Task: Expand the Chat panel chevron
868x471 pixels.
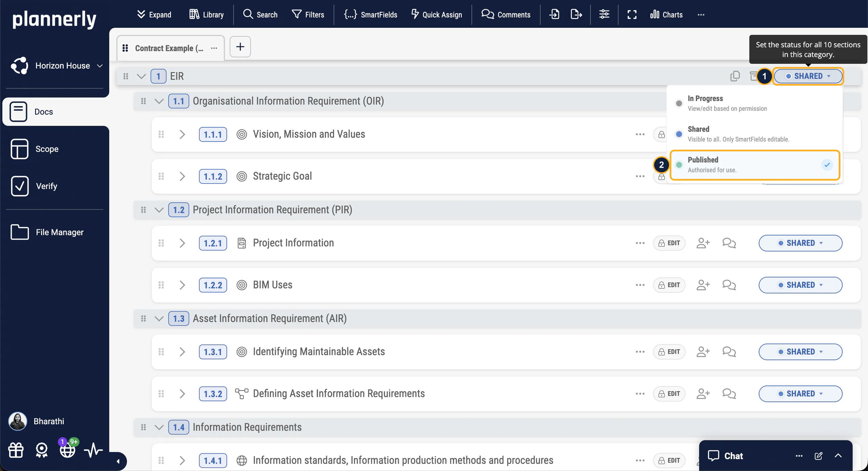Action: 838,456
